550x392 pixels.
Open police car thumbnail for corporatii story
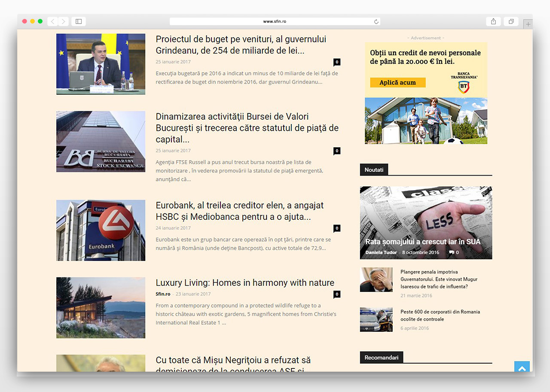[376, 319]
